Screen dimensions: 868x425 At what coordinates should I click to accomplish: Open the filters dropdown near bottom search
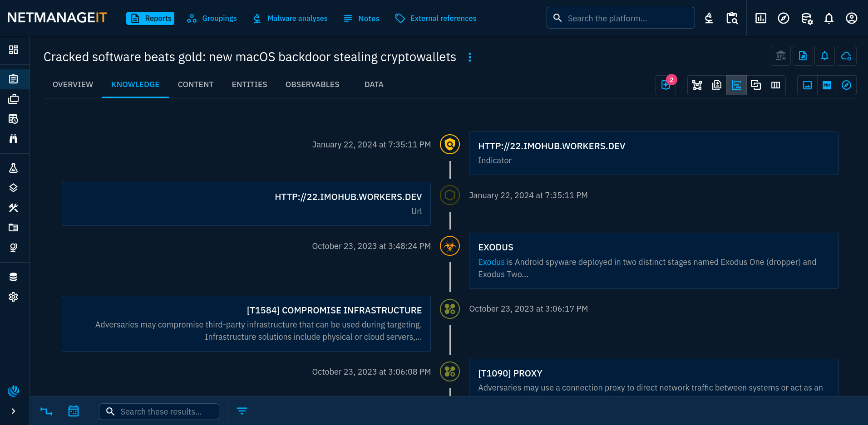[x=242, y=411]
